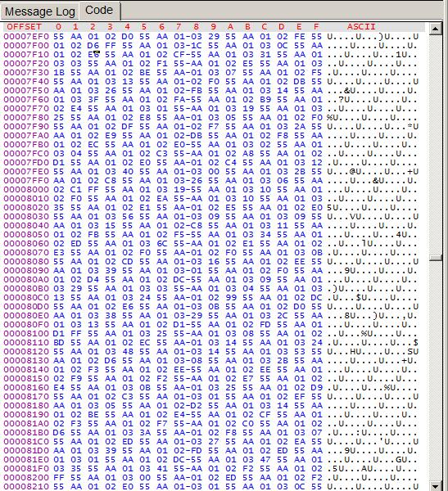Screen dimensions: 448x491
Task: Select offset address 00008000
Action: click(x=26, y=190)
